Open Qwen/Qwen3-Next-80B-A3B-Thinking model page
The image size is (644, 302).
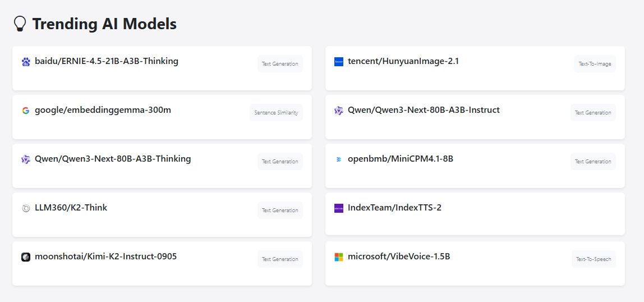click(x=113, y=159)
